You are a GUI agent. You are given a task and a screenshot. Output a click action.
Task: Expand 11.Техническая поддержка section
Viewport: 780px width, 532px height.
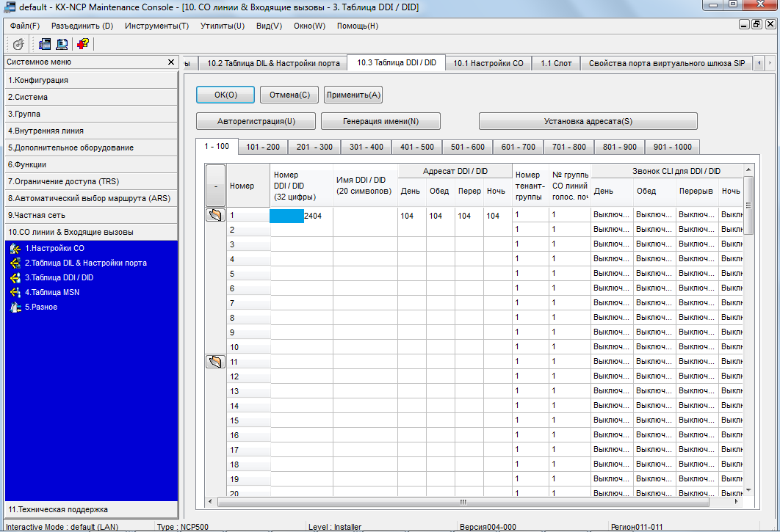pyautogui.click(x=90, y=509)
